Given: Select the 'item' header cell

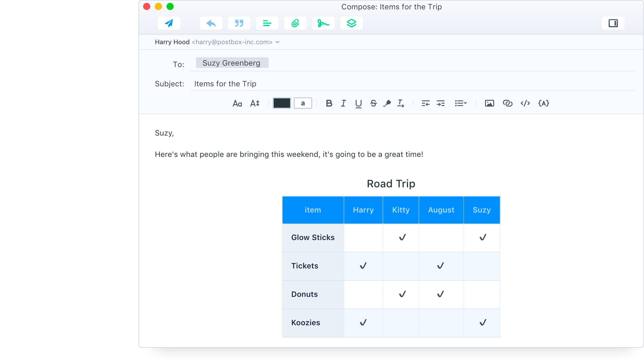Looking at the screenshot, I should pyautogui.click(x=313, y=210).
